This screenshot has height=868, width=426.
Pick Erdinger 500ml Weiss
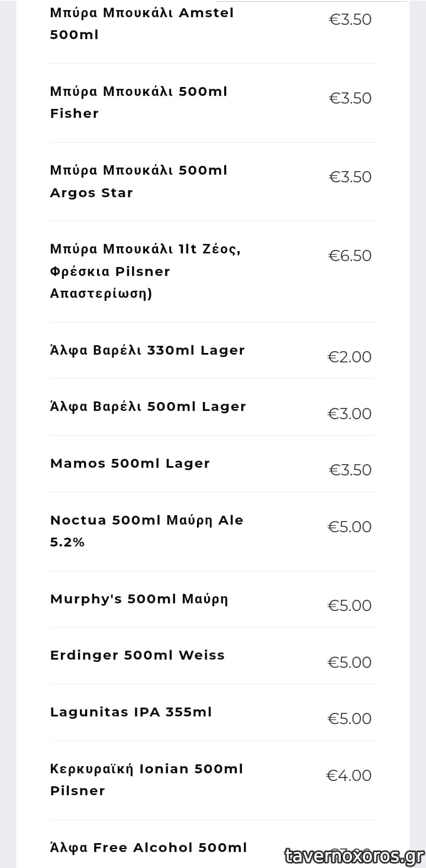point(137,655)
